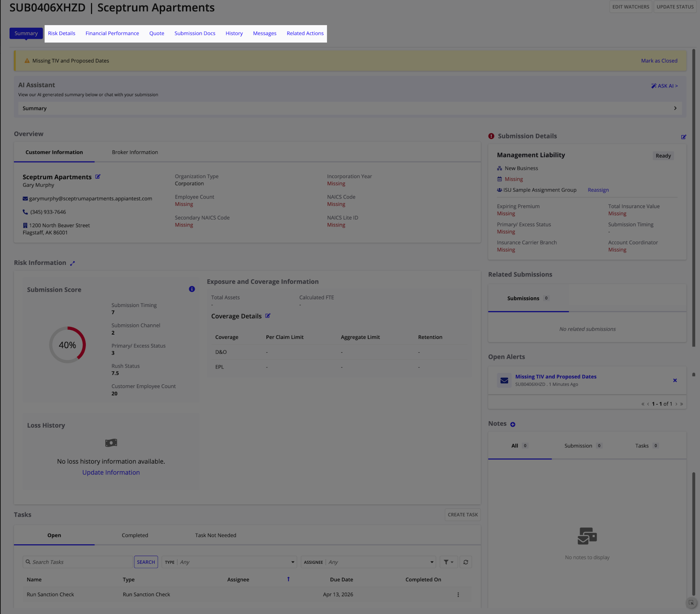Dismiss the Missing TIV alert
This screenshot has height=614, width=700.
pyautogui.click(x=675, y=380)
